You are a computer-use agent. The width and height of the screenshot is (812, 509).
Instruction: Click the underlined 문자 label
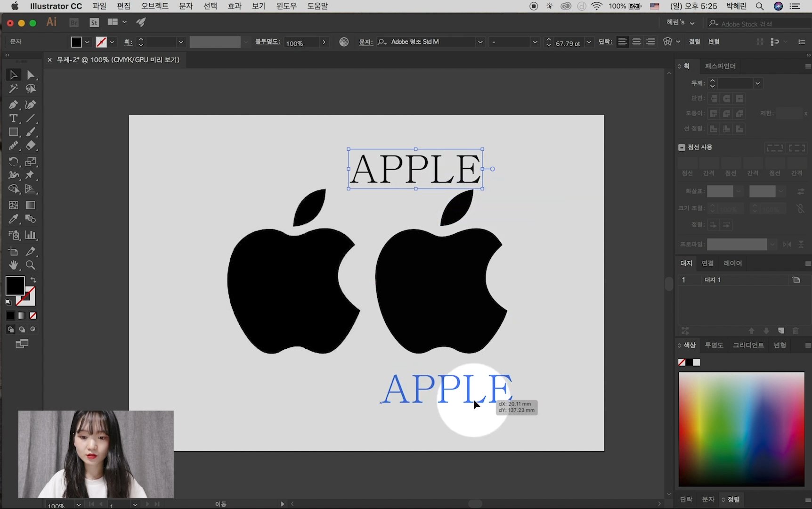coord(365,42)
